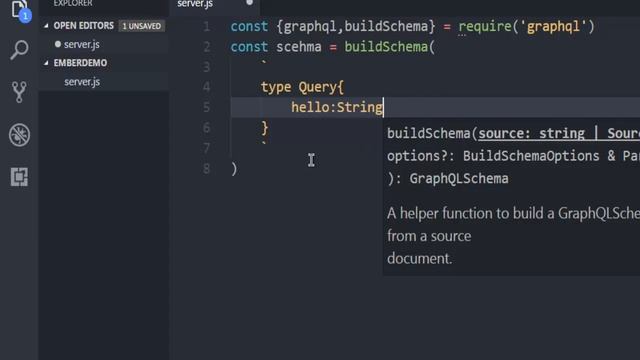This screenshot has height=360, width=640.
Task: Click the 'require' keyword on line 1
Action: coord(485,27)
